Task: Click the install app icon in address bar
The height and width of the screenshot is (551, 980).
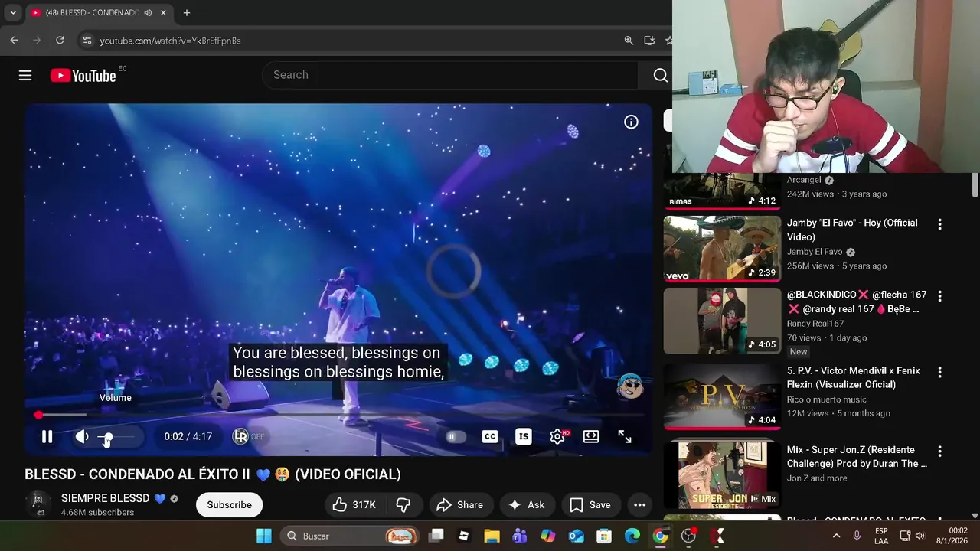Action: pos(649,41)
